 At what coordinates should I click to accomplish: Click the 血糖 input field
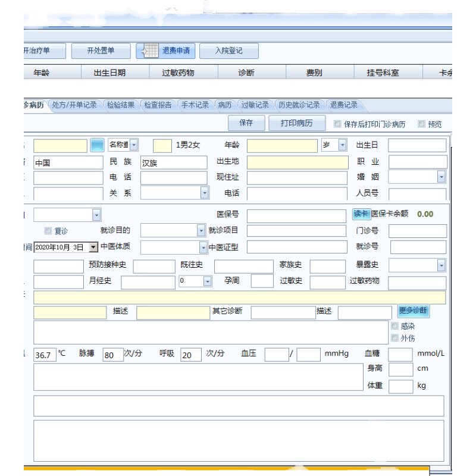(400, 355)
